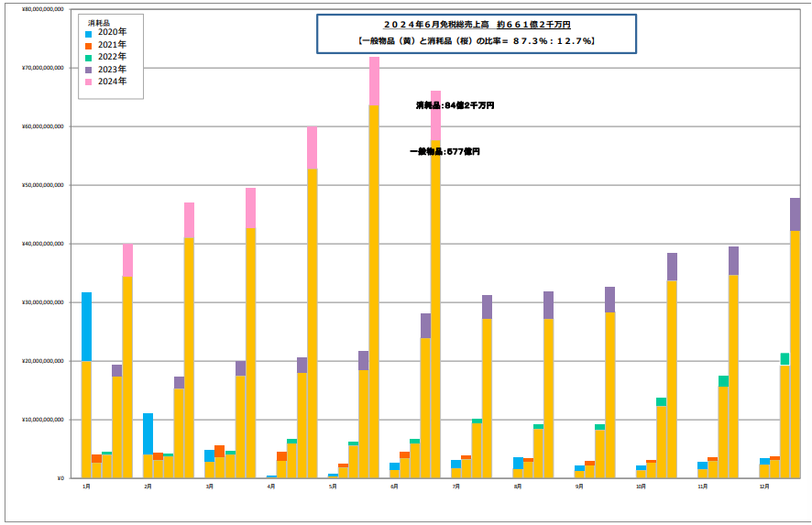812x525 pixels.
Task: Click the pink 2024年 legend swatch
Action: click(90, 82)
